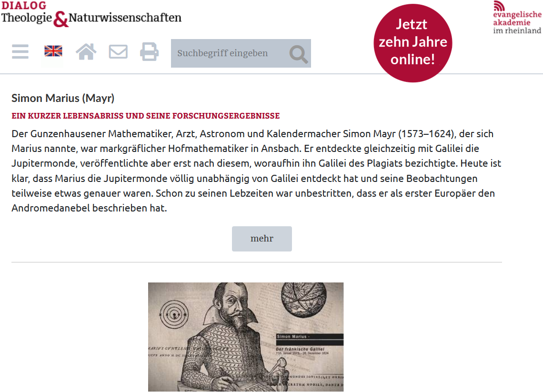Click the red signal-wave icon above evangelische akademie
The height and width of the screenshot is (392, 543).
coord(499,6)
